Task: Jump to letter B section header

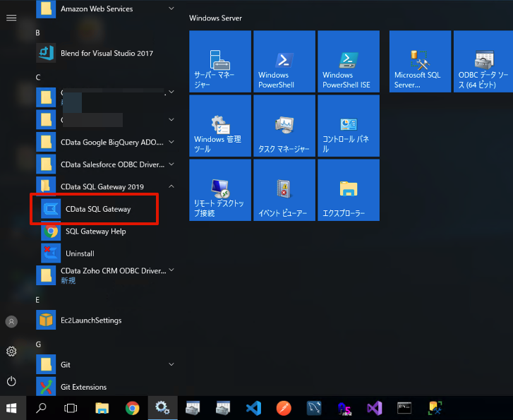Action: point(37,32)
